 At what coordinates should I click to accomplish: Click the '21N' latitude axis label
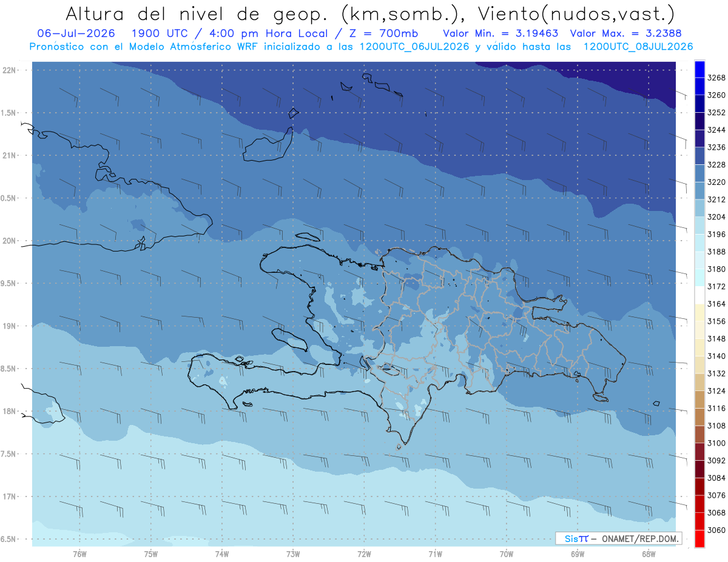pyautogui.click(x=8, y=155)
